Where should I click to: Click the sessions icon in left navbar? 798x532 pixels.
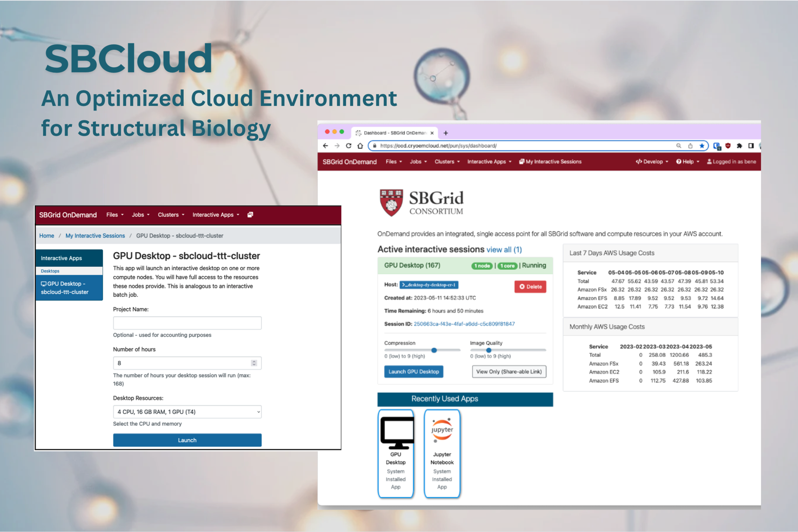[250, 215]
